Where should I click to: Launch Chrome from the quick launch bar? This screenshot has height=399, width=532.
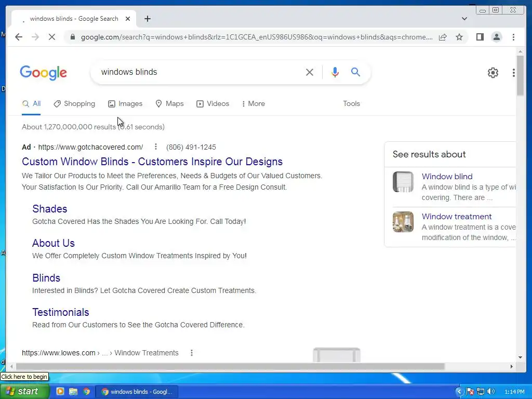(87, 392)
